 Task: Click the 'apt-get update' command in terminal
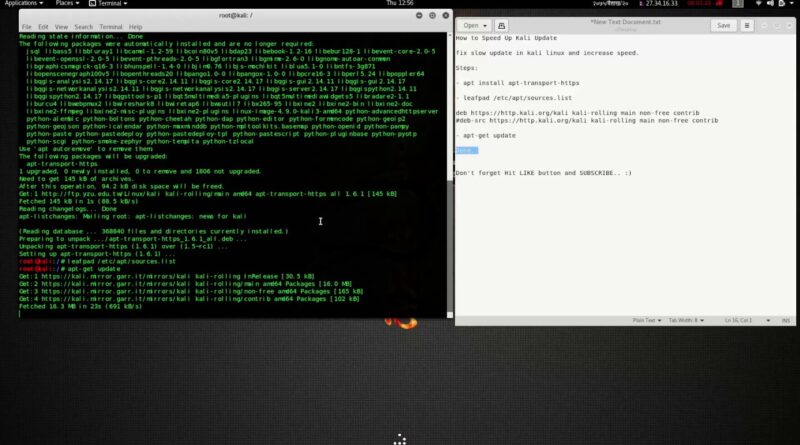tap(94, 268)
